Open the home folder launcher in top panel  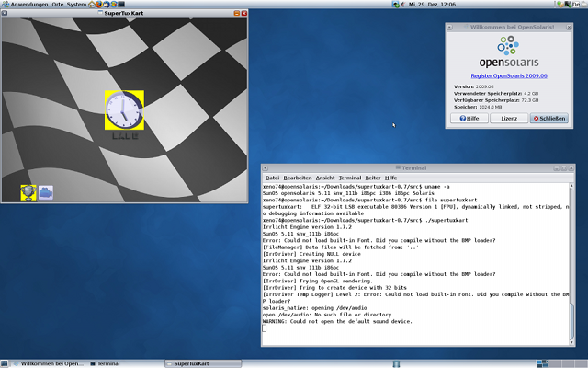click(x=92, y=4)
